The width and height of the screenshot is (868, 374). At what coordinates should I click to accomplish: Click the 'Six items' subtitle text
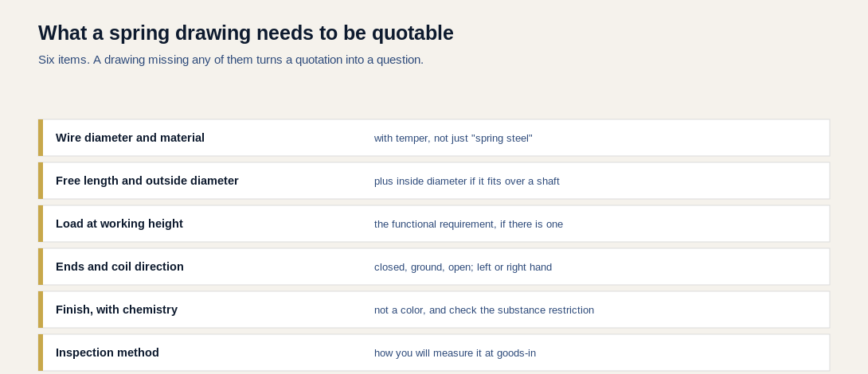pos(231,60)
